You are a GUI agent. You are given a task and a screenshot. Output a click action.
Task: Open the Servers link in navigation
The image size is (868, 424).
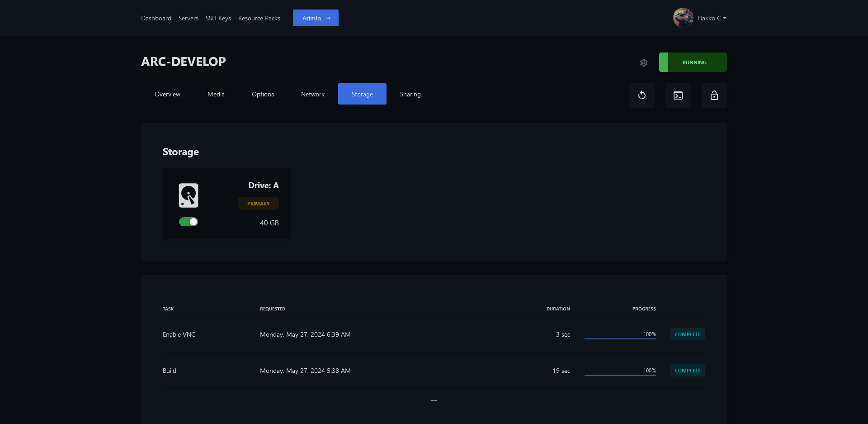coord(188,18)
